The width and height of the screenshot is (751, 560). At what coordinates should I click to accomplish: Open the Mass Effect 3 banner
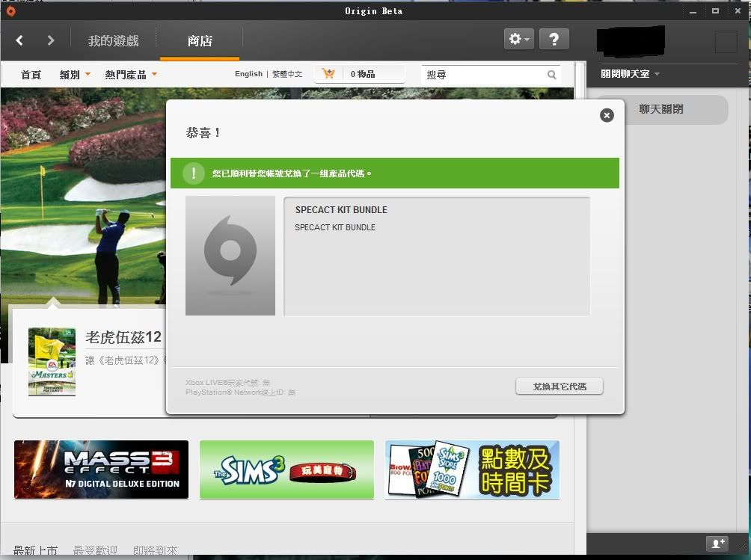tap(101, 470)
